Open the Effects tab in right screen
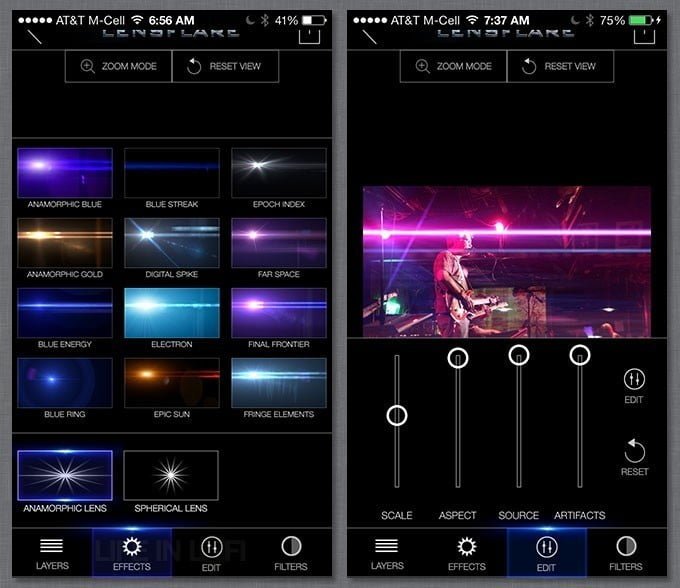This screenshot has height=588, width=680. coord(467,553)
